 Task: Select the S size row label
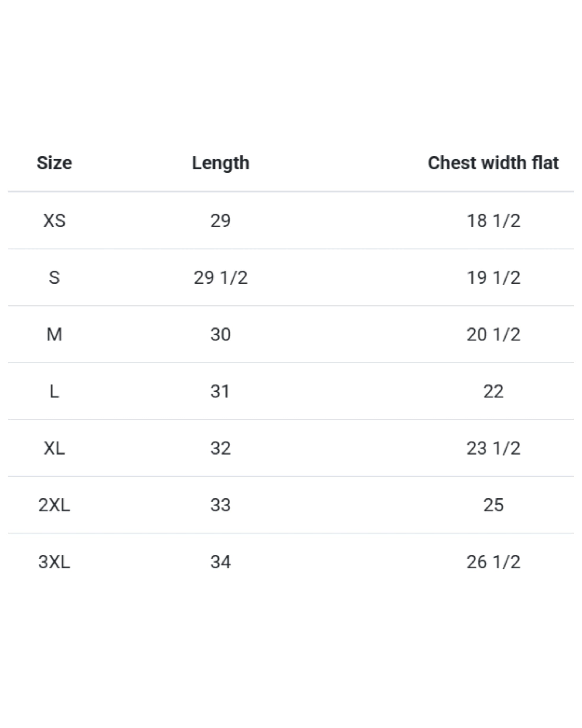click(x=54, y=277)
